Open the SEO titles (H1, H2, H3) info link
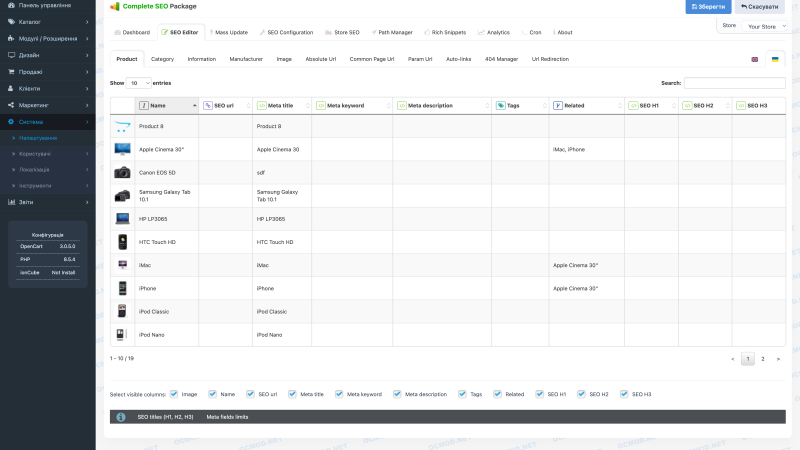This screenshot has height=450, width=800. 165,417
